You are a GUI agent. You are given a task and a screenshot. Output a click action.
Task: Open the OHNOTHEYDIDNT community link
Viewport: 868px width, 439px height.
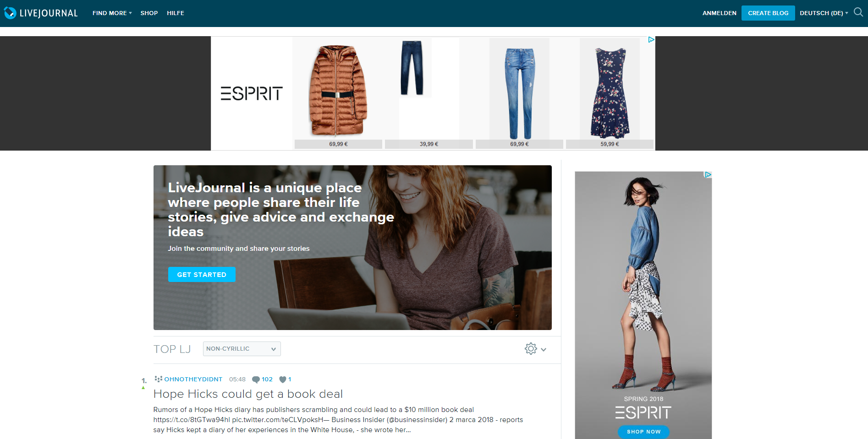coord(193,379)
